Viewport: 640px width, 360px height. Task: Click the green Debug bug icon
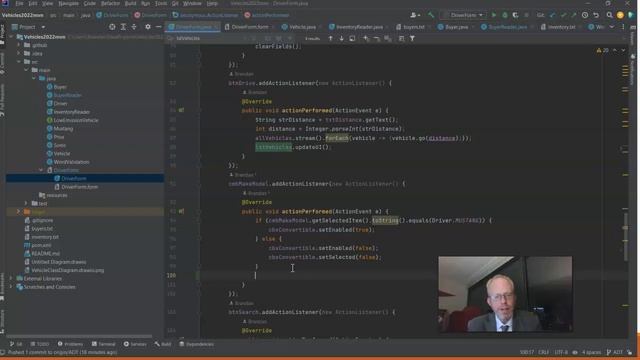[505, 15]
